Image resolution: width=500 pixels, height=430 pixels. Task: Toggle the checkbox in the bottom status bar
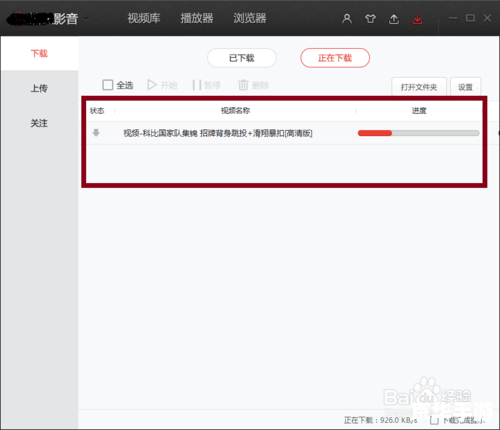(x=434, y=420)
